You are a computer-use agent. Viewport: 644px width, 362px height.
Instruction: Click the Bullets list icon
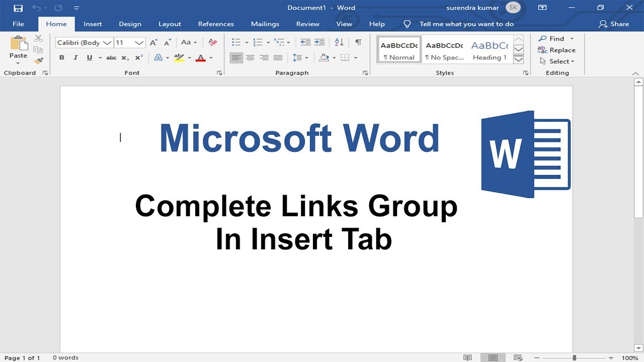236,43
